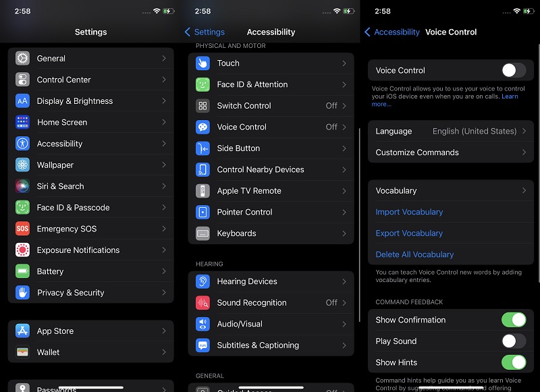Tap the Battery icon
The image size is (540, 392).
[23, 271]
